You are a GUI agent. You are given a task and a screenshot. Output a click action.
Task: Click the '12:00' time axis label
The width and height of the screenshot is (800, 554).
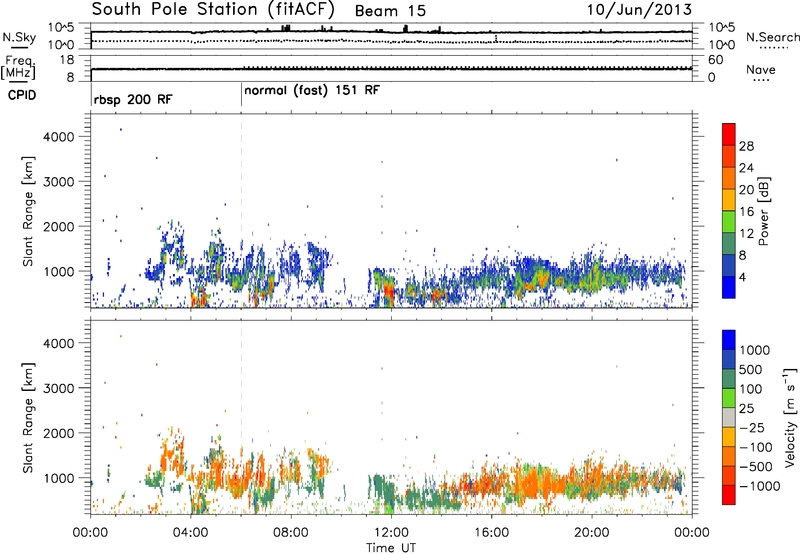pyautogui.click(x=391, y=533)
